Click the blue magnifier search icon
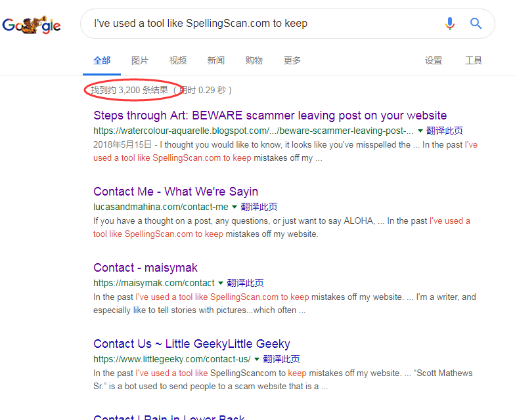The height and width of the screenshot is (420, 515). click(x=476, y=24)
